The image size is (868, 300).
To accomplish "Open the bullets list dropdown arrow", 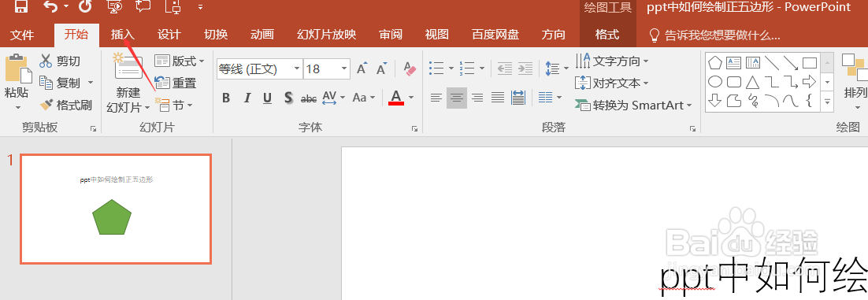I will point(451,69).
